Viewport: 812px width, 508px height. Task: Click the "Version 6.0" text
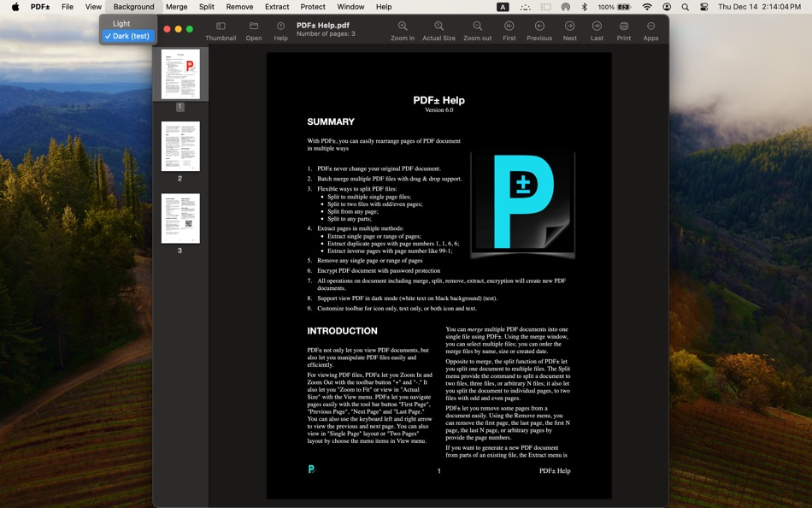click(438, 109)
